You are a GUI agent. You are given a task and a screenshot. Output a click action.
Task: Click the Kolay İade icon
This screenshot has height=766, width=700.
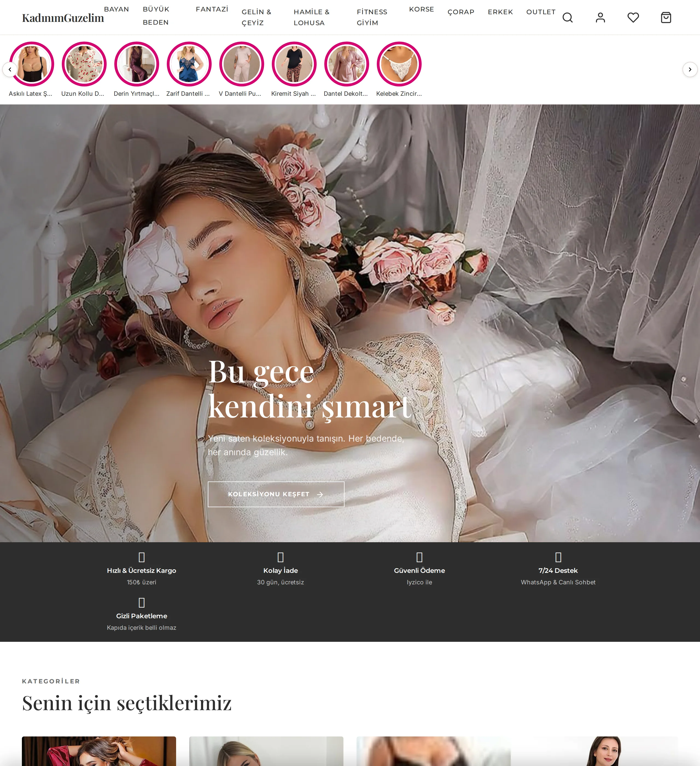tap(280, 557)
